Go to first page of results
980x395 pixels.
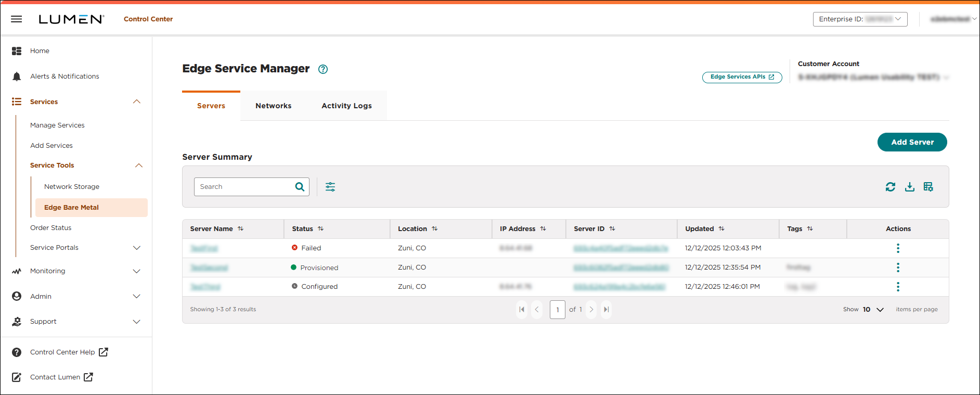[522, 310]
